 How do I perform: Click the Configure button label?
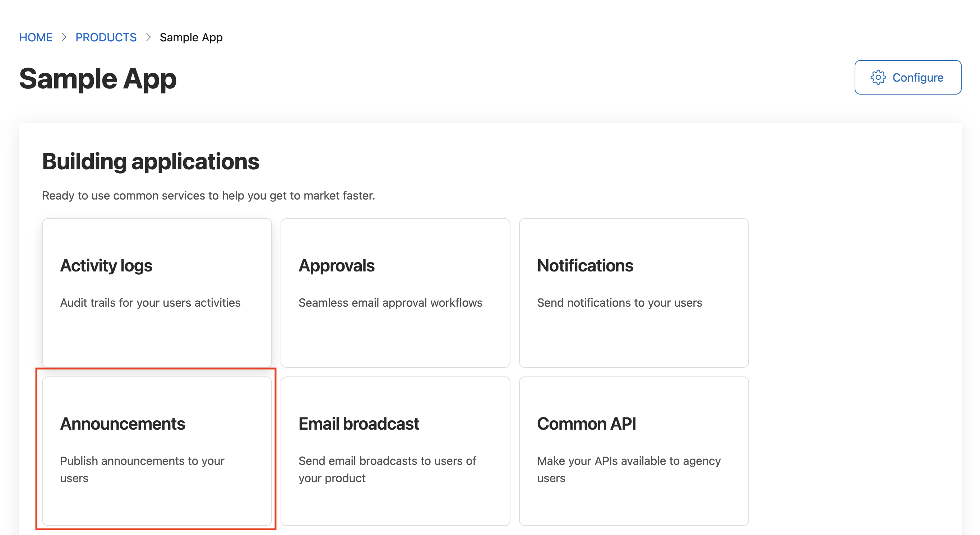coord(918,77)
